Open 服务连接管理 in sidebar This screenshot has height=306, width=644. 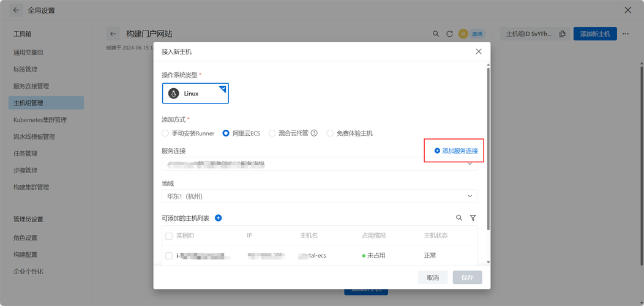31,86
